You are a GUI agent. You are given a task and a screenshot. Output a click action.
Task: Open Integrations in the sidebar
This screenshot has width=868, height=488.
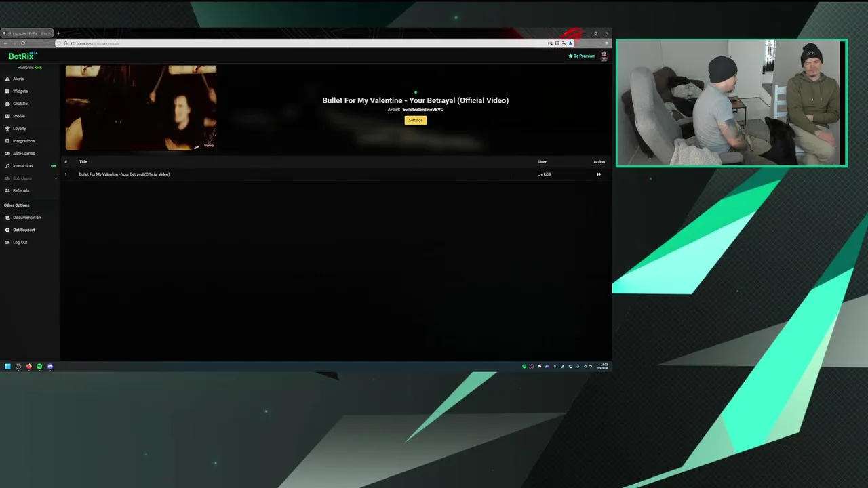[x=24, y=141]
